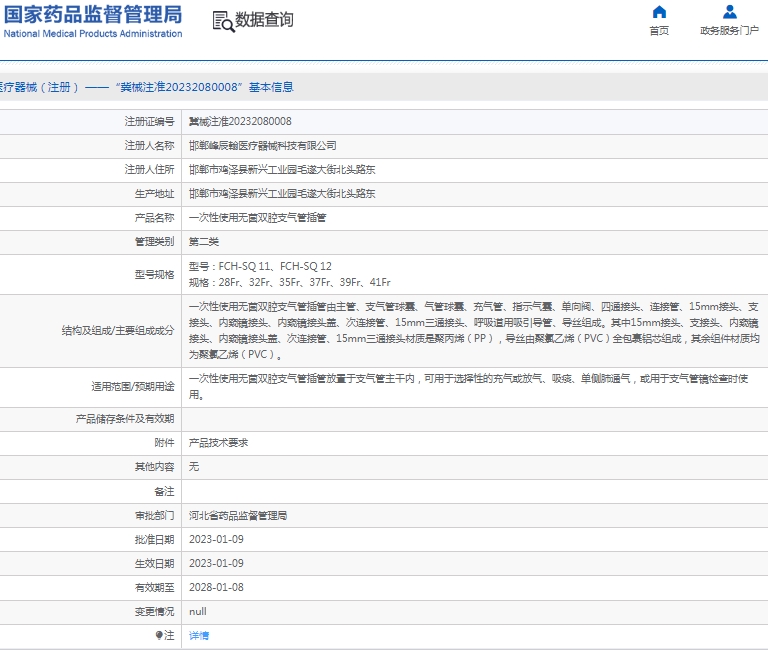The width and height of the screenshot is (768, 656).
Task: Click the 国家药品监督管理局 logo
Action: [x=92, y=14]
